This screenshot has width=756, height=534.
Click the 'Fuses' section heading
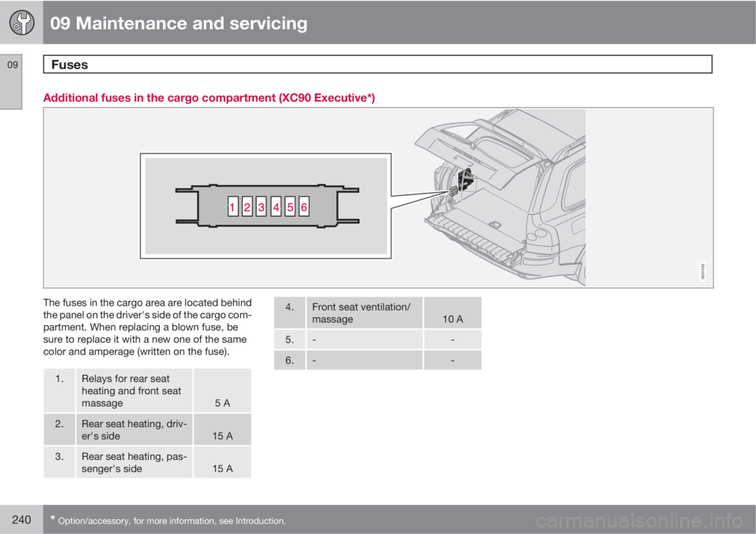[69, 65]
